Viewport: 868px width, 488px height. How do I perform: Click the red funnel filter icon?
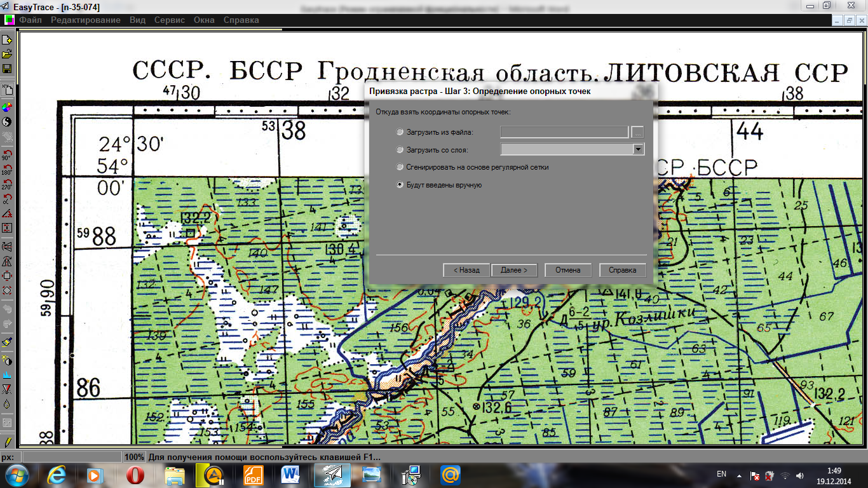7,390
